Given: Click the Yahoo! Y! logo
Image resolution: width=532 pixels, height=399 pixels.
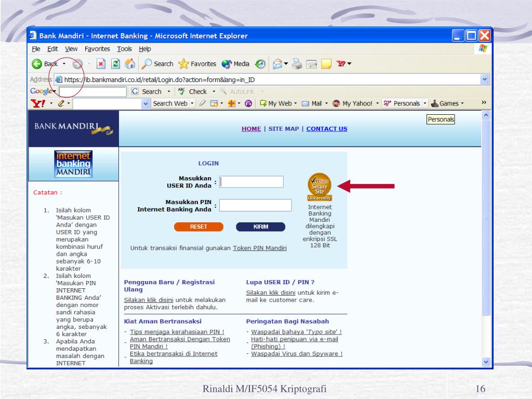Looking at the screenshot, I should 37,103.
